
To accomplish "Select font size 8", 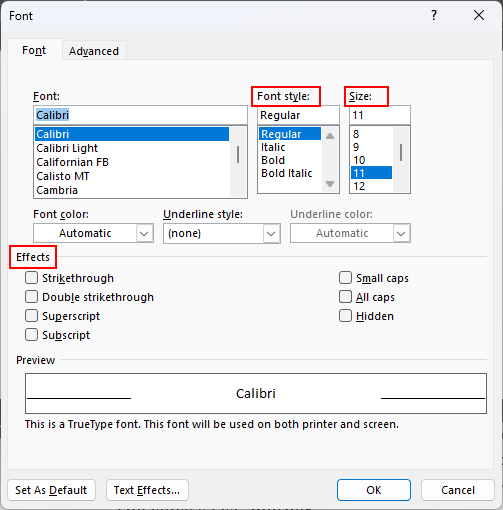I will 371,134.
